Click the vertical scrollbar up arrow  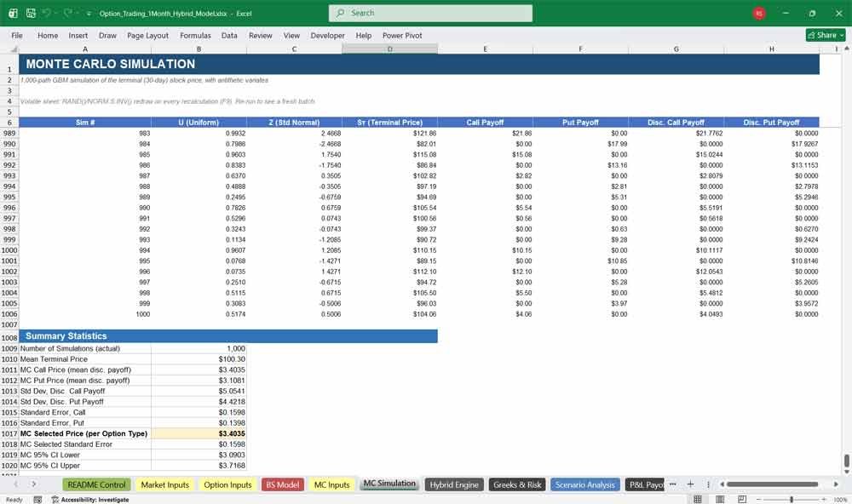click(x=847, y=49)
